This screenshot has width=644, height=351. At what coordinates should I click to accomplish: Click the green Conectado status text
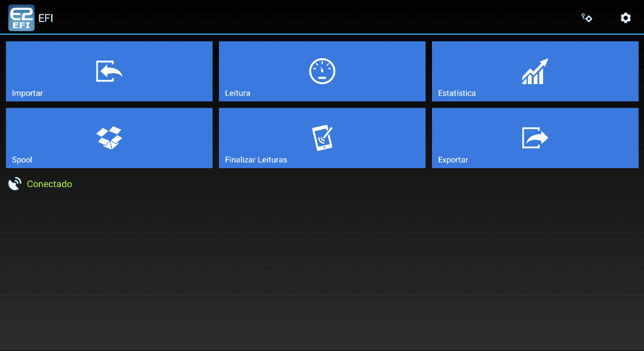[49, 184]
